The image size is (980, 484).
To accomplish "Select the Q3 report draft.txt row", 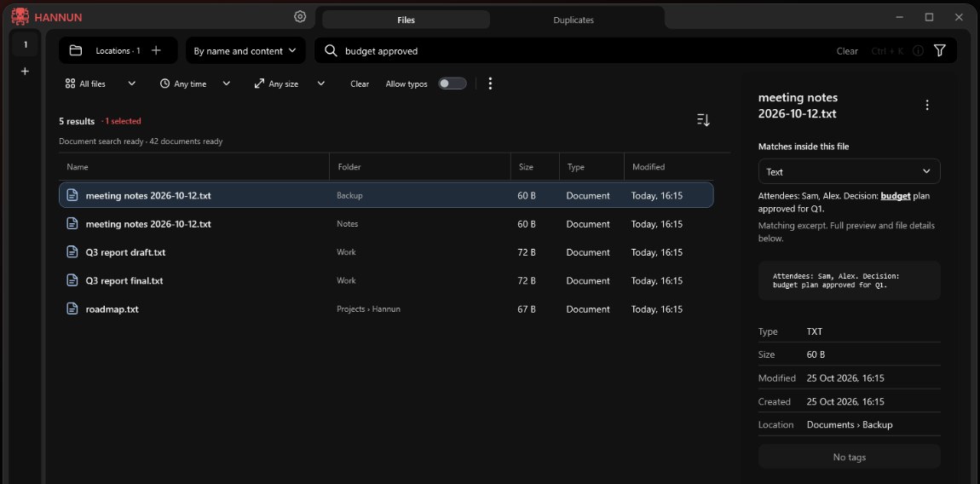I will pos(386,252).
